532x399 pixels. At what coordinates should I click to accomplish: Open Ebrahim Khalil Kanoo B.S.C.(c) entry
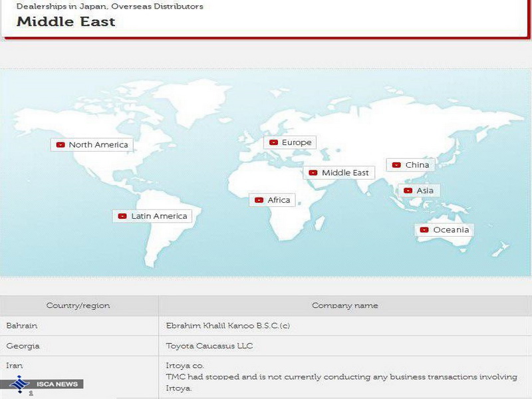[227, 326]
